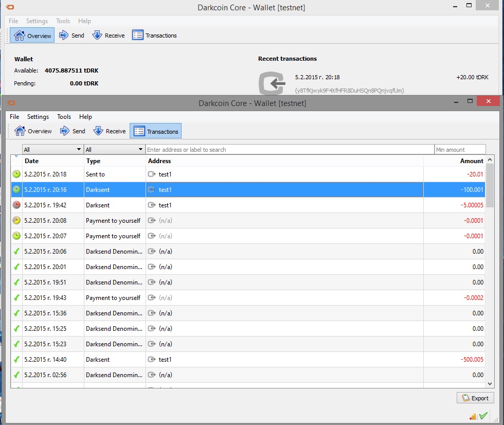Click the green clock status icon for 20:18
This screenshot has width=504, height=425.
pyautogui.click(x=16, y=174)
